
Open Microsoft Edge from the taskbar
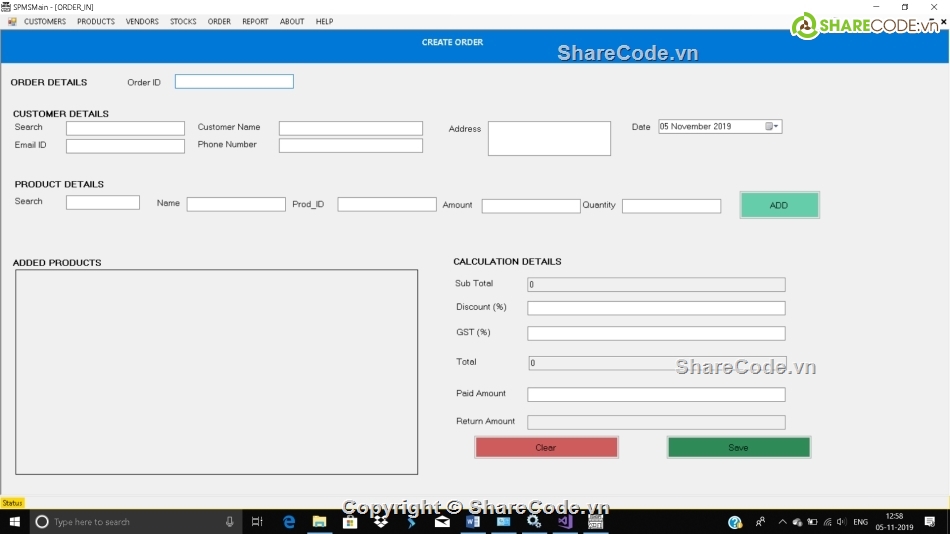click(x=289, y=522)
